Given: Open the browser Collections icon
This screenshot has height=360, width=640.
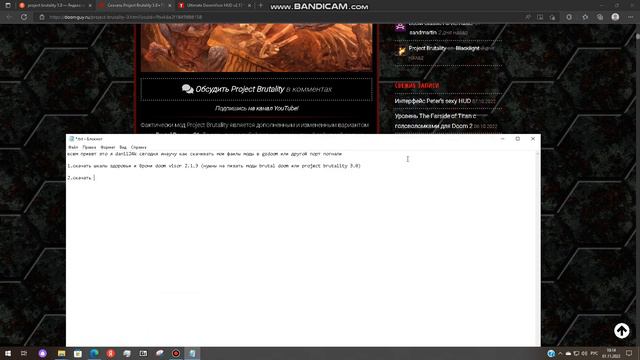Looking at the screenshot, I should click(600, 17).
